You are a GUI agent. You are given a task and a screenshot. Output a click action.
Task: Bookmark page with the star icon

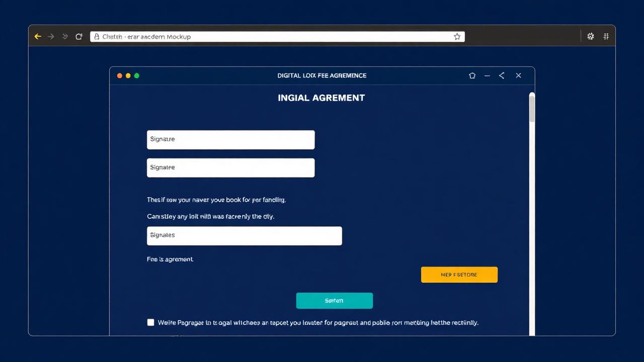[457, 37]
